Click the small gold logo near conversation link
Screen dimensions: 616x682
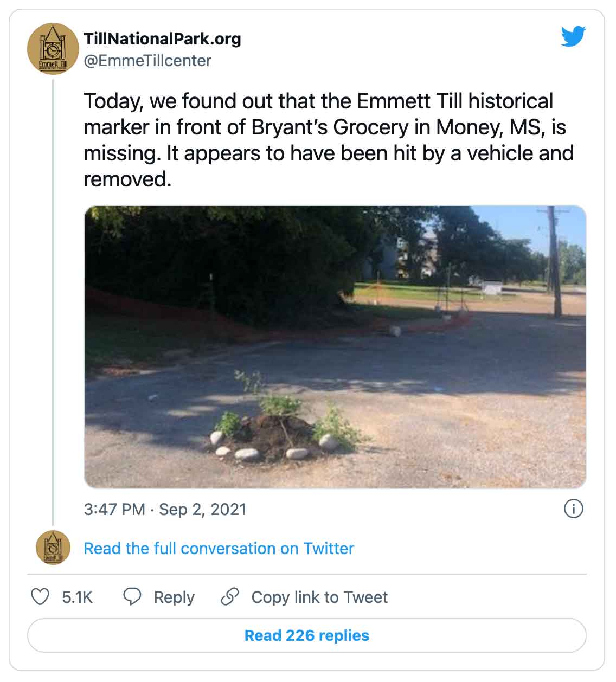[x=53, y=548]
